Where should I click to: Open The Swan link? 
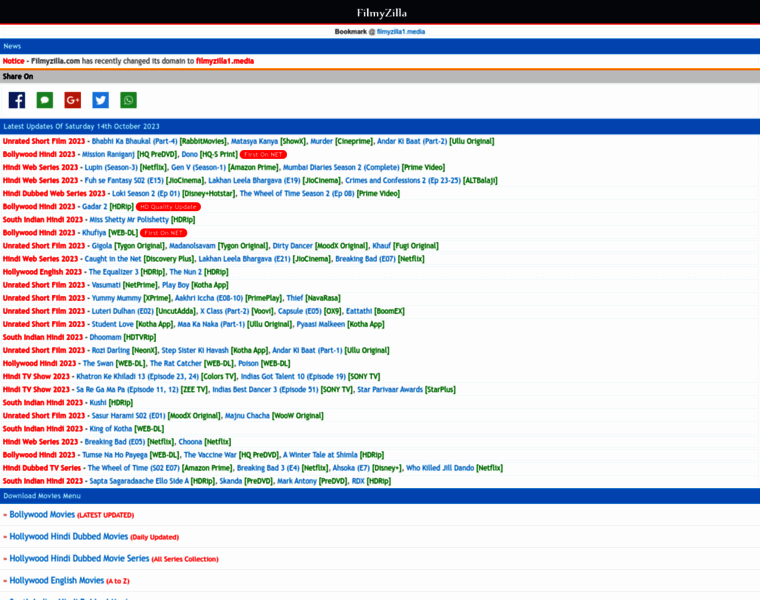98,363
